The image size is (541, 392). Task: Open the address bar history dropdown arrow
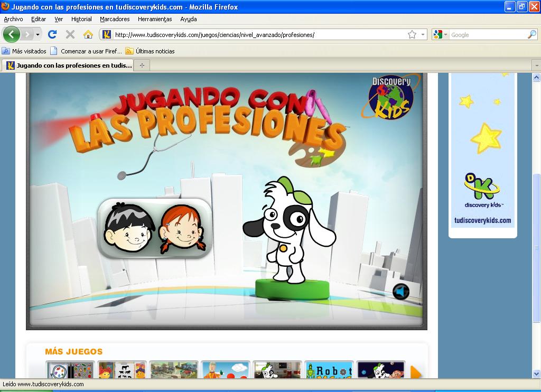[x=423, y=34]
